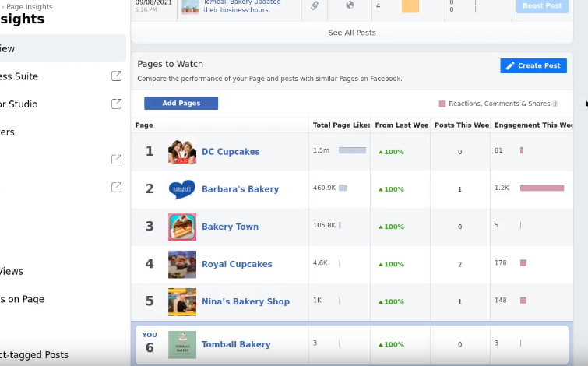Viewport: 588px width, 366px height.
Task: Select Creator Studio in the sidebar
Action: point(19,104)
